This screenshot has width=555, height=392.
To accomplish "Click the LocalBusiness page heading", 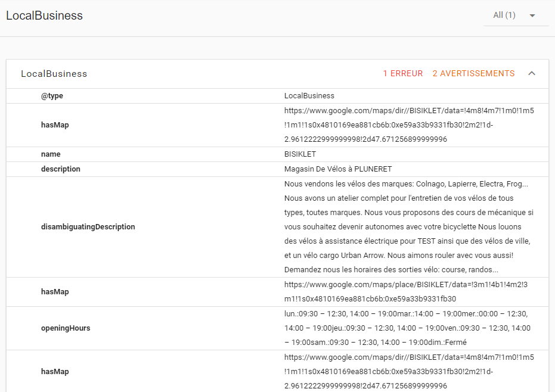I will coord(44,15).
